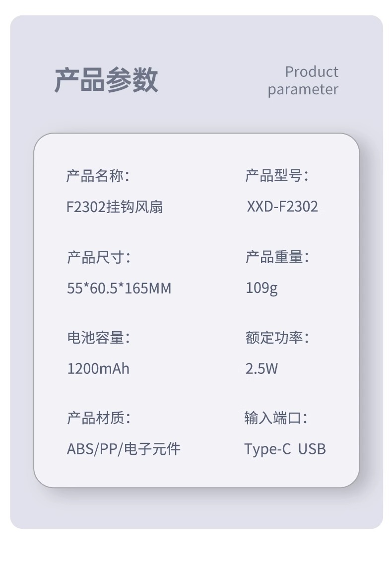Click the 2.5W rated power value
The width and height of the screenshot is (392, 579).
(261, 369)
